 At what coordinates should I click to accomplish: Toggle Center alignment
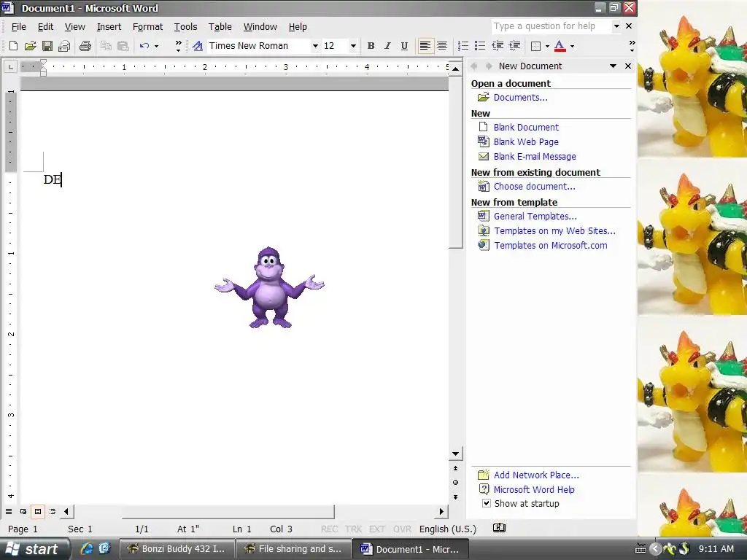tap(442, 46)
